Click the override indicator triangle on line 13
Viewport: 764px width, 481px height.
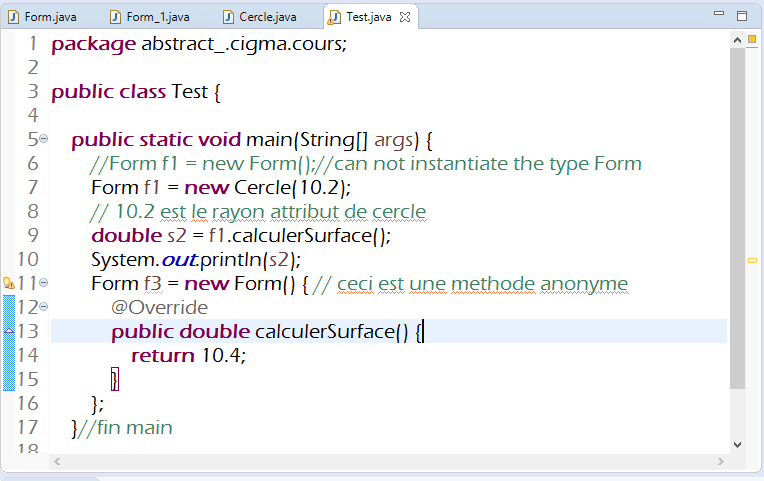pos(9,331)
